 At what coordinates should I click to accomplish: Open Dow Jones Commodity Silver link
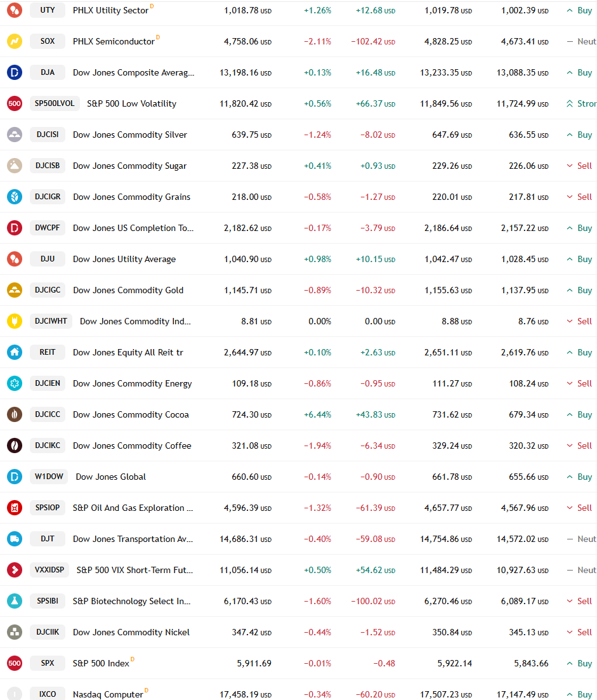pos(130,135)
